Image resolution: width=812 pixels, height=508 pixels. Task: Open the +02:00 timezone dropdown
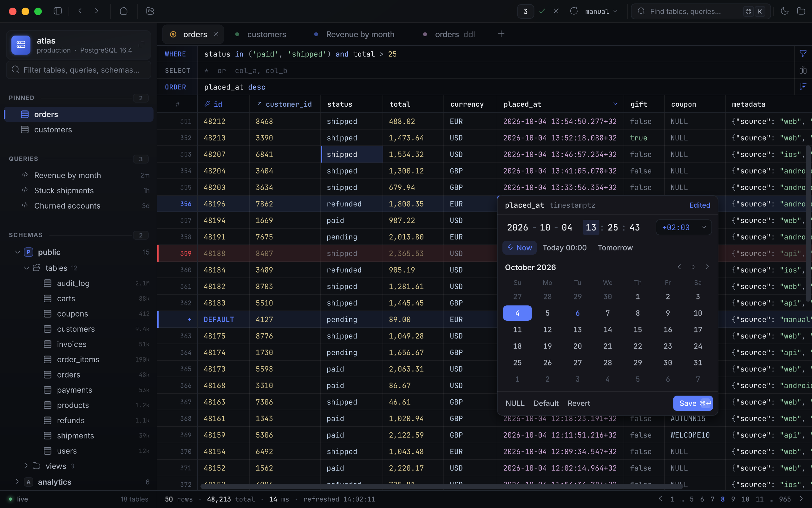coord(684,227)
